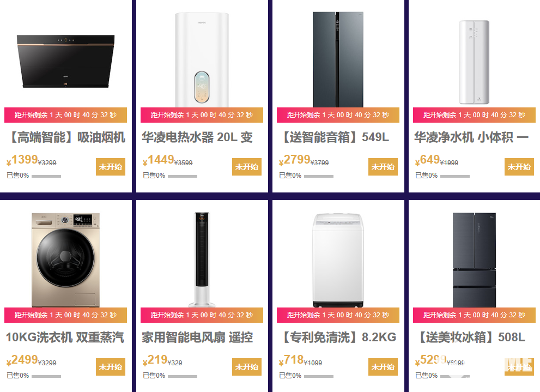Viewport: 540px width, 392px height.
Task: Open the 【高端智能】吸油烟机 product title
Action: click(x=65, y=137)
